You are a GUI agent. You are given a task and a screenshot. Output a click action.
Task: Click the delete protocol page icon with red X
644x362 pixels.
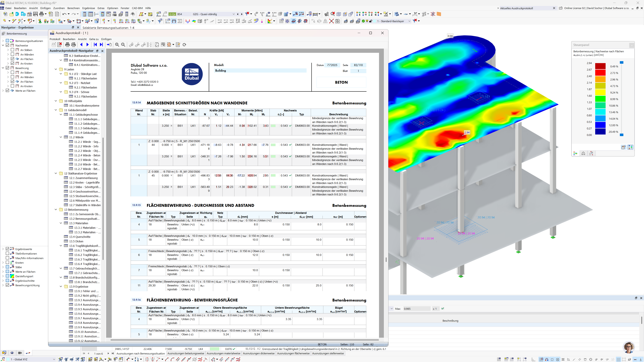60,45
